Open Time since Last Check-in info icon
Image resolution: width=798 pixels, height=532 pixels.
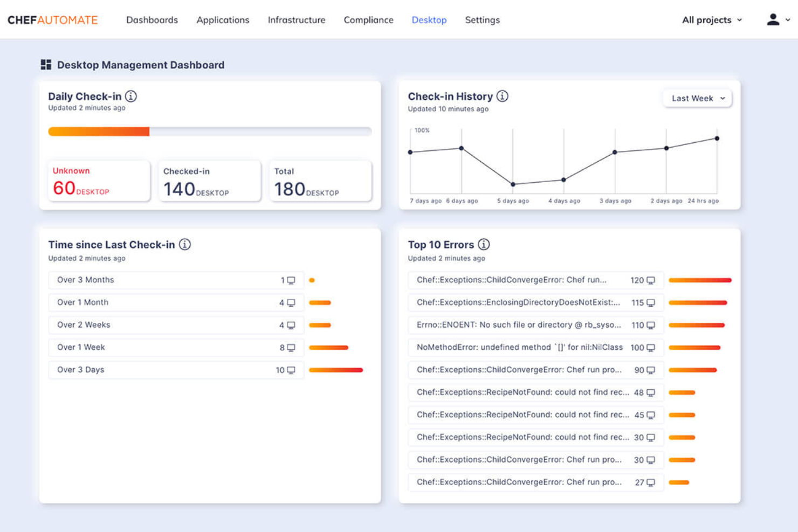coord(185,244)
